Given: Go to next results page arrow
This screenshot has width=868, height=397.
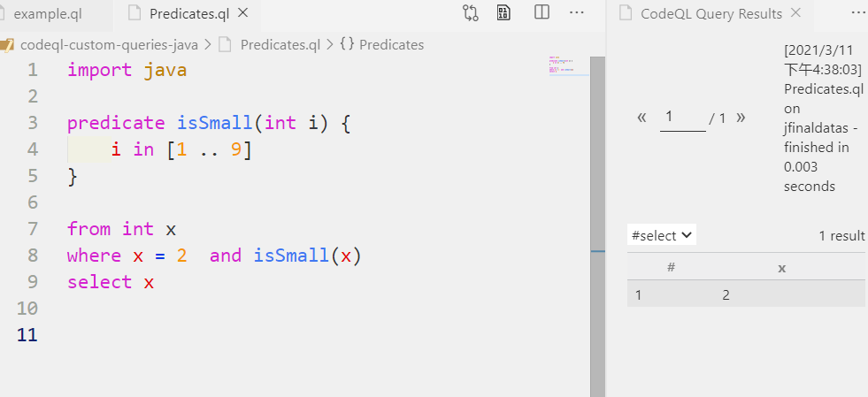Looking at the screenshot, I should coord(741,118).
